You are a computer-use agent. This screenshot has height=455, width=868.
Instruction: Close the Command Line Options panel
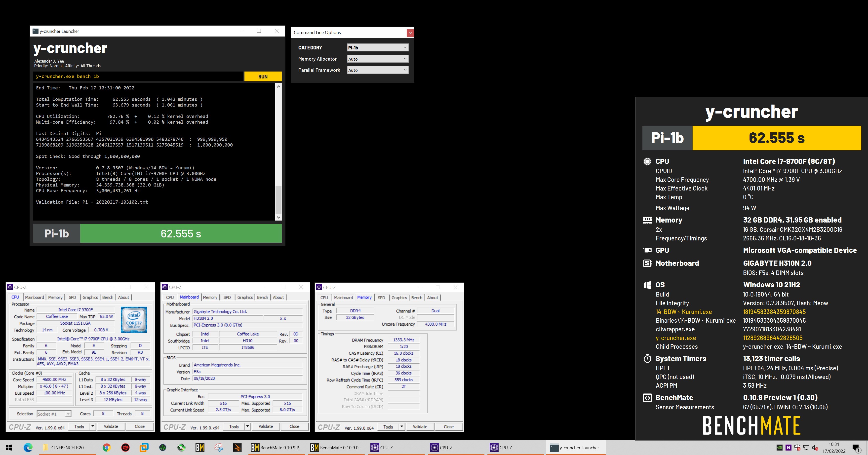click(410, 33)
